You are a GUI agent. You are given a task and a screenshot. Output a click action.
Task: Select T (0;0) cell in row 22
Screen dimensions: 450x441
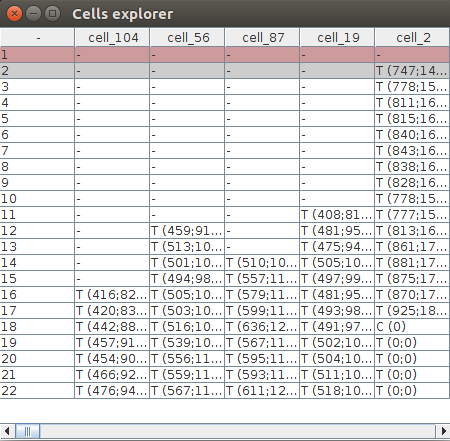tap(412, 391)
